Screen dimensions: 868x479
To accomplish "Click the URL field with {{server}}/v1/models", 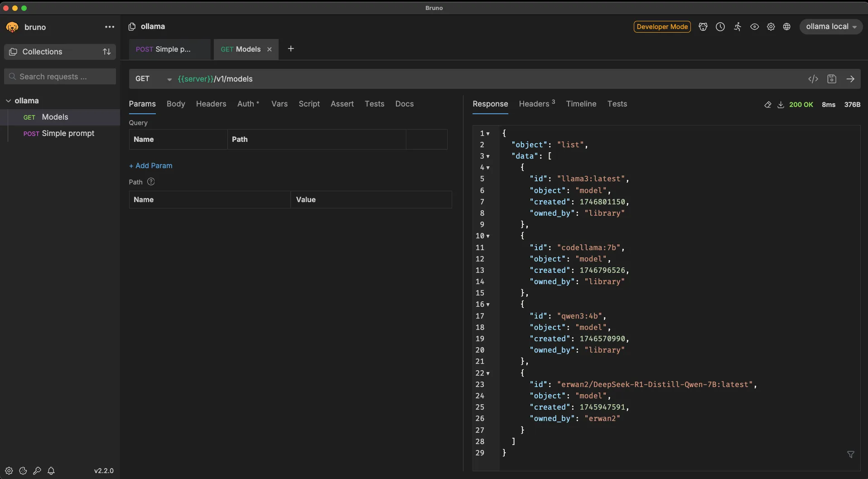I will (x=489, y=79).
